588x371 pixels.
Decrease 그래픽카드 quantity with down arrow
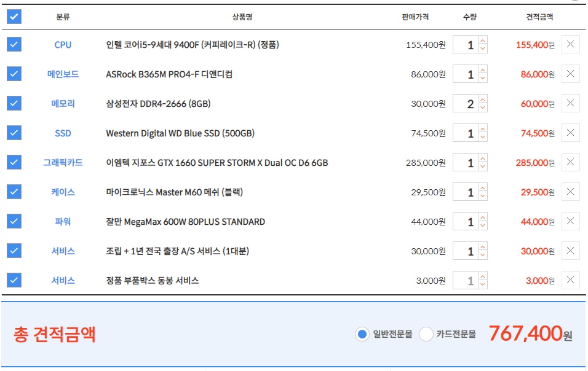tap(483, 166)
